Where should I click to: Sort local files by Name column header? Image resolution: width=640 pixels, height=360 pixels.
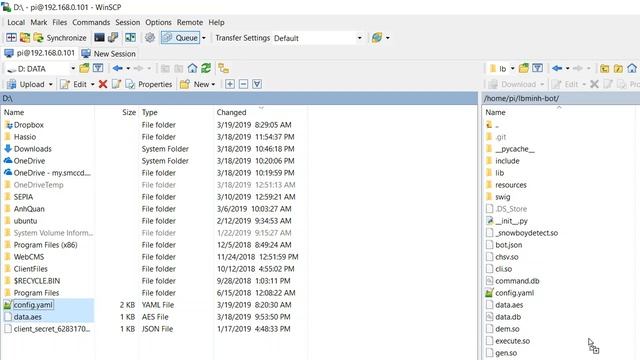point(48,112)
